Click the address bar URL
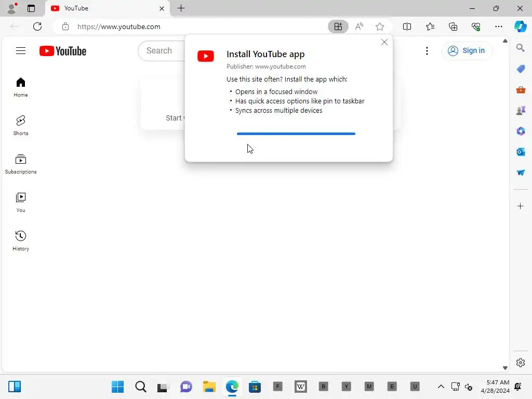 pos(119,26)
